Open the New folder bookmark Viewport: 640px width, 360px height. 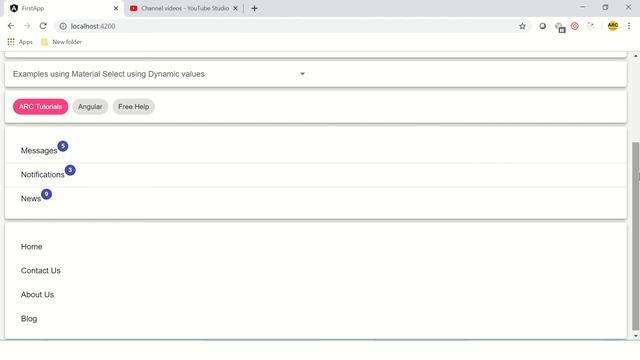(62, 42)
